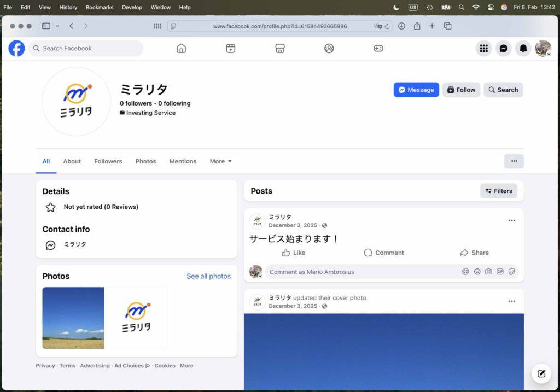Click the translate icon in address bar
Image resolution: width=560 pixels, height=392 pixels.
(x=377, y=26)
